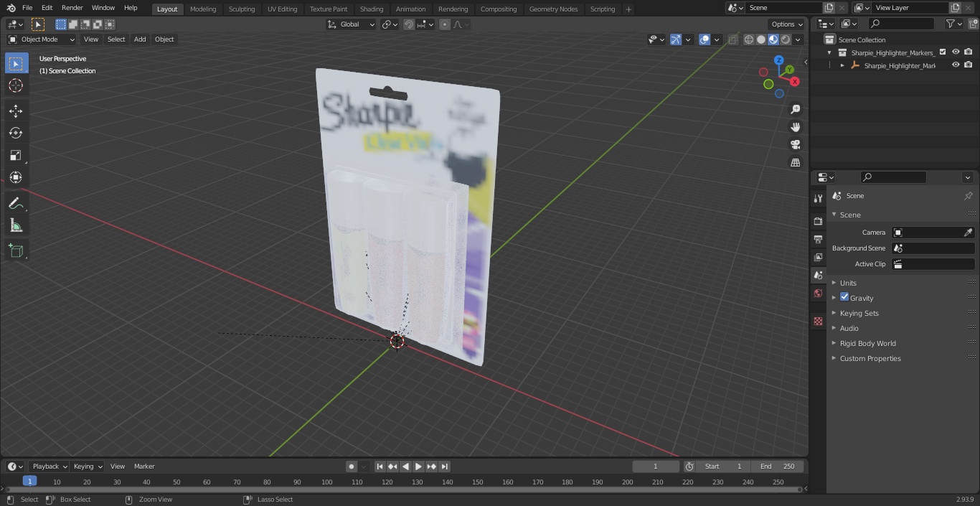Image resolution: width=980 pixels, height=506 pixels.
Task: Disable rendering for Sharpie_Highlighter_Markers_ collection camera icon
Action: tap(969, 52)
